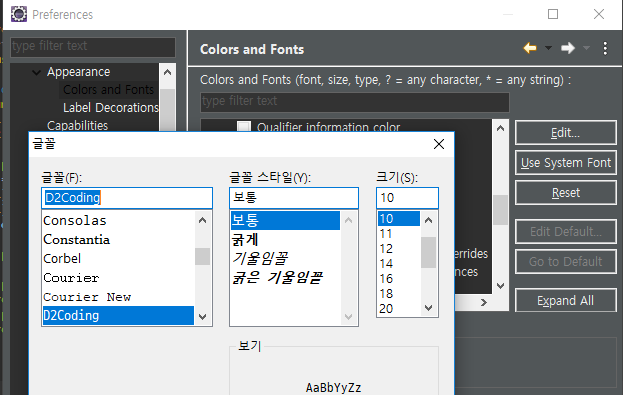The width and height of the screenshot is (623, 395).
Task: Open the forward history dropdown arrow
Action: pos(586,48)
